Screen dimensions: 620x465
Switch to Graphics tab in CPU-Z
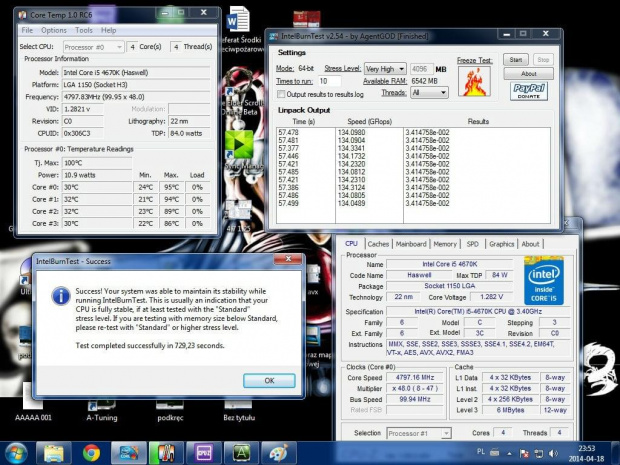click(501, 244)
